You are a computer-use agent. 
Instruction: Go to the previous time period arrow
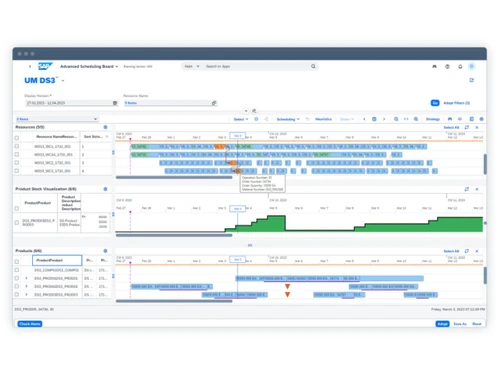point(364,119)
